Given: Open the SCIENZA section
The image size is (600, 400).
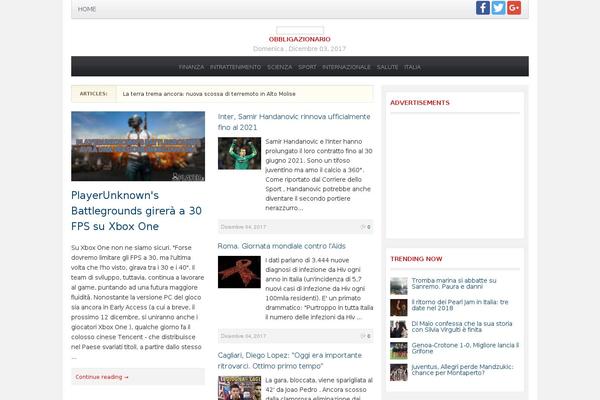Looking at the screenshot, I should coord(280,67).
